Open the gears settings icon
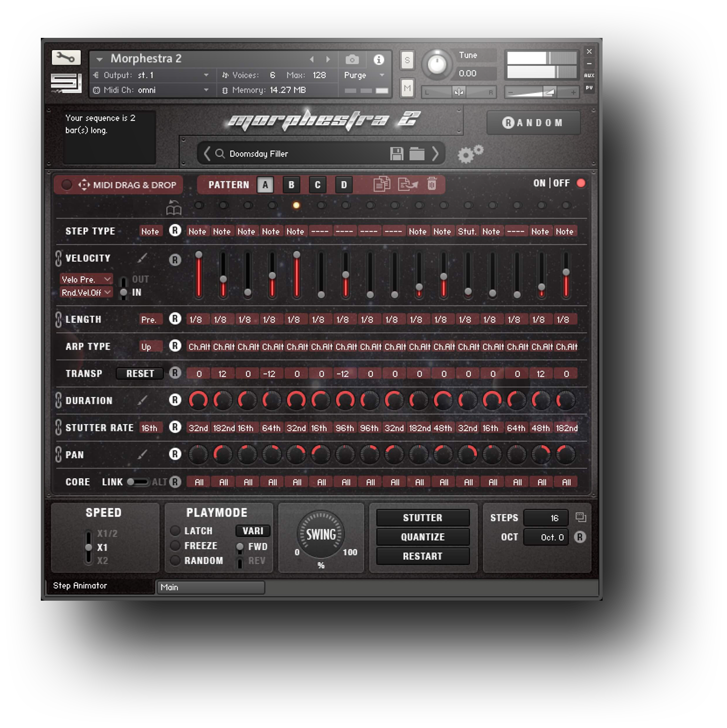727x728 pixels. click(470, 154)
